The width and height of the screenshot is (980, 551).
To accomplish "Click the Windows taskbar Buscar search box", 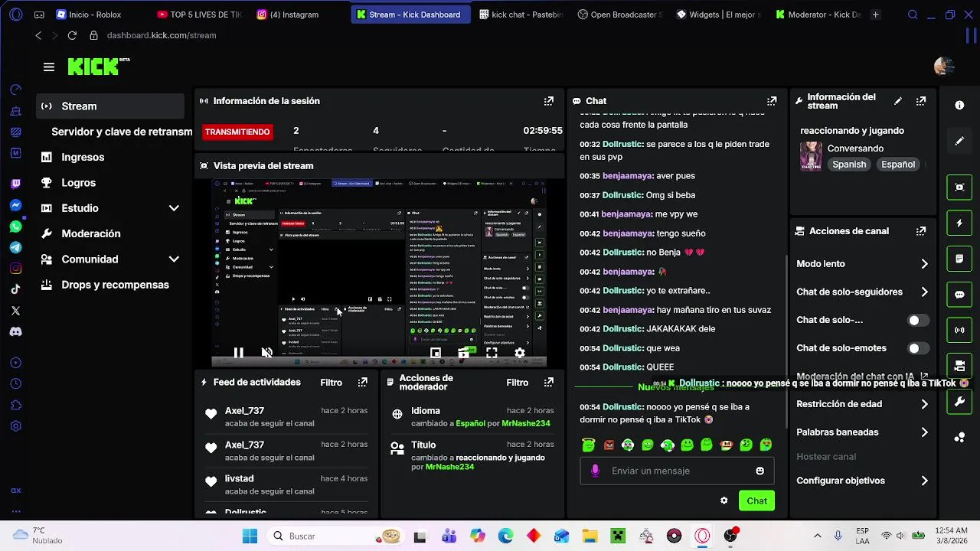I will (x=335, y=536).
